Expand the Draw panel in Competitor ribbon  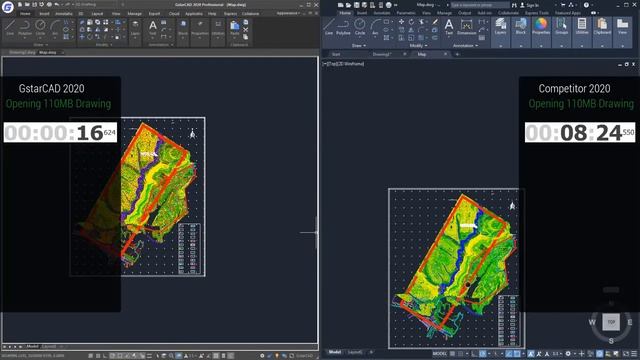[x=359, y=46]
